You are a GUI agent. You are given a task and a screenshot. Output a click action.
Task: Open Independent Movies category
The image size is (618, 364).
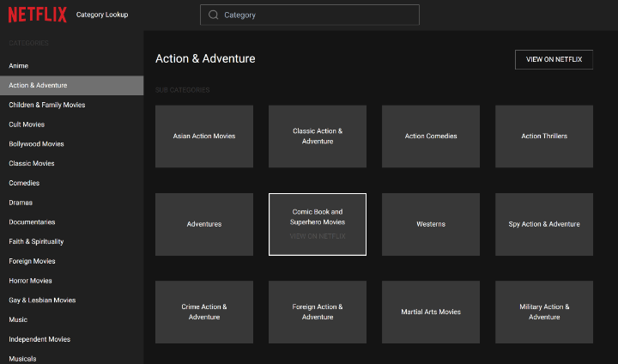[x=72, y=339]
